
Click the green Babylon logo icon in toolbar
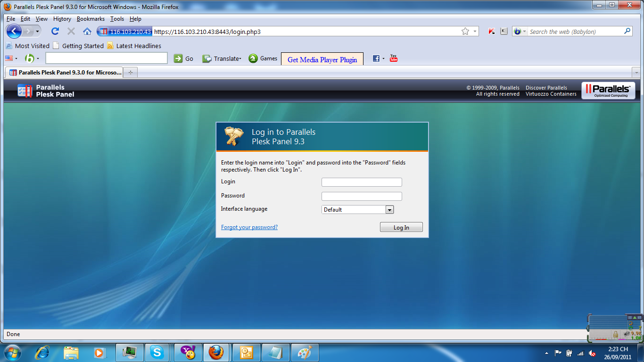29,58
